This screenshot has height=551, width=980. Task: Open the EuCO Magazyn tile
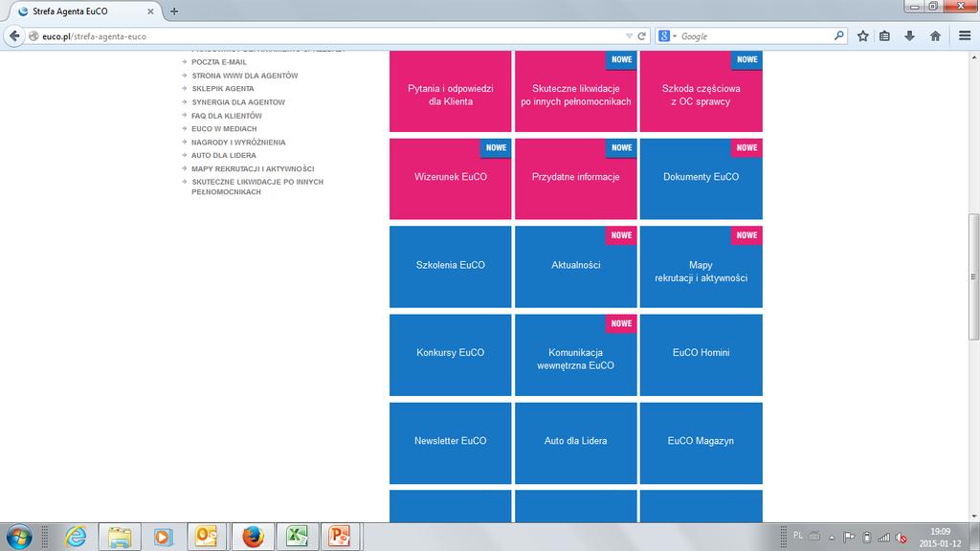click(702, 443)
